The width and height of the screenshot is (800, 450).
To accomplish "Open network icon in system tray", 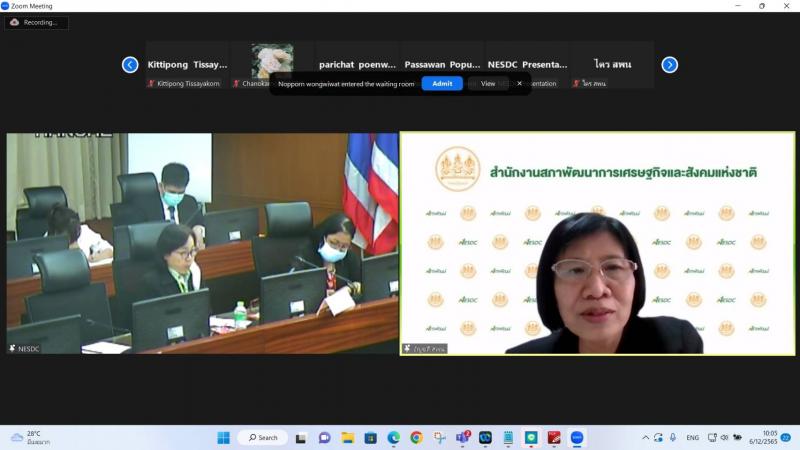I will coord(712,438).
